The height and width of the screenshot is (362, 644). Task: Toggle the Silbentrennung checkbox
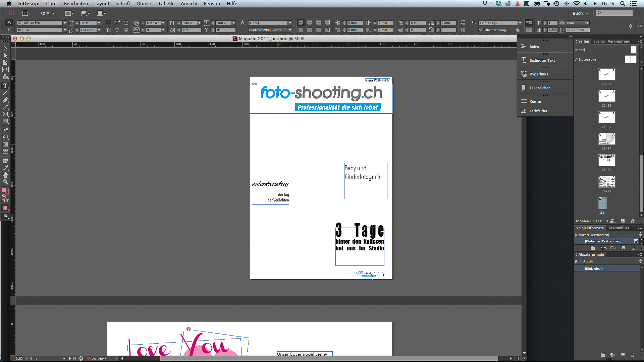pyautogui.click(x=481, y=30)
